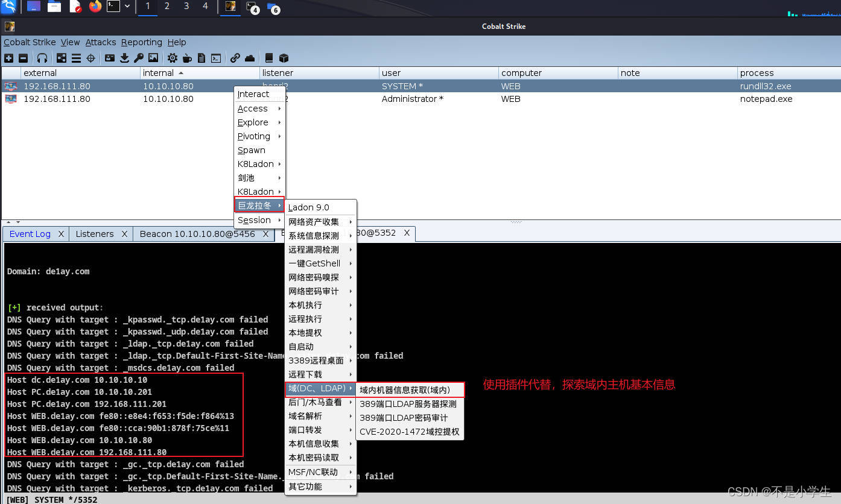
Task: Open Downloaded Files arrow icon
Action: (124, 58)
